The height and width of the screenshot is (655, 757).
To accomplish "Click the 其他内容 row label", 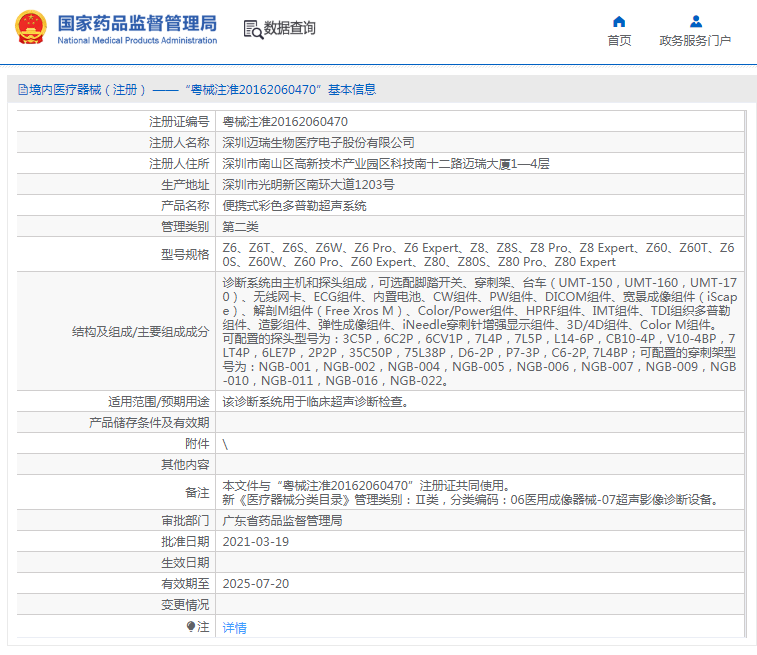I will point(185,465).
